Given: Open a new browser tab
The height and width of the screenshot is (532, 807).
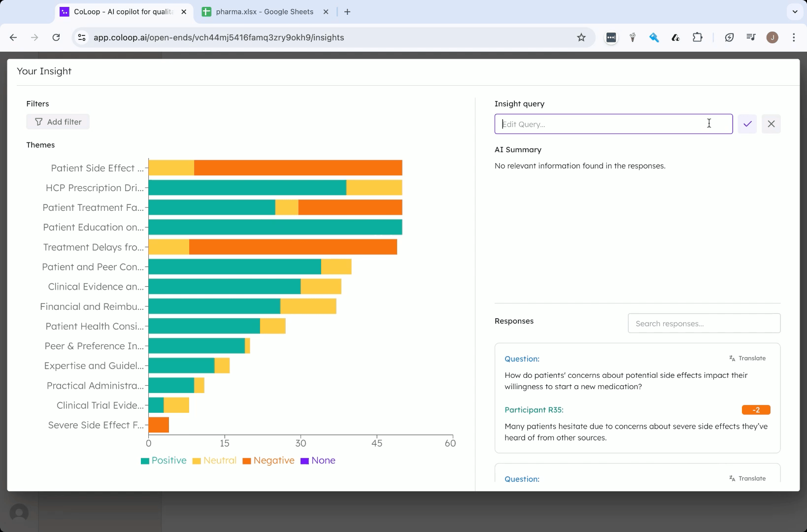Looking at the screenshot, I should click(x=347, y=12).
